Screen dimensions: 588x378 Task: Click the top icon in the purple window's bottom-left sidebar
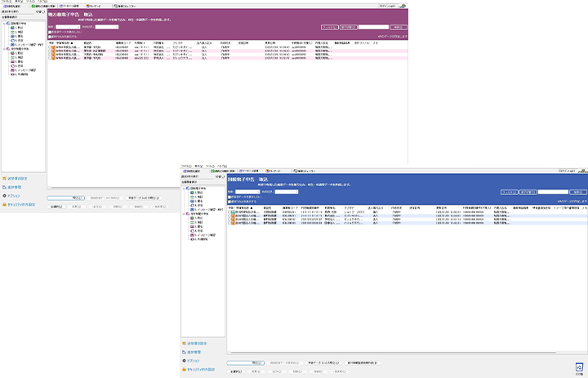(x=3, y=178)
